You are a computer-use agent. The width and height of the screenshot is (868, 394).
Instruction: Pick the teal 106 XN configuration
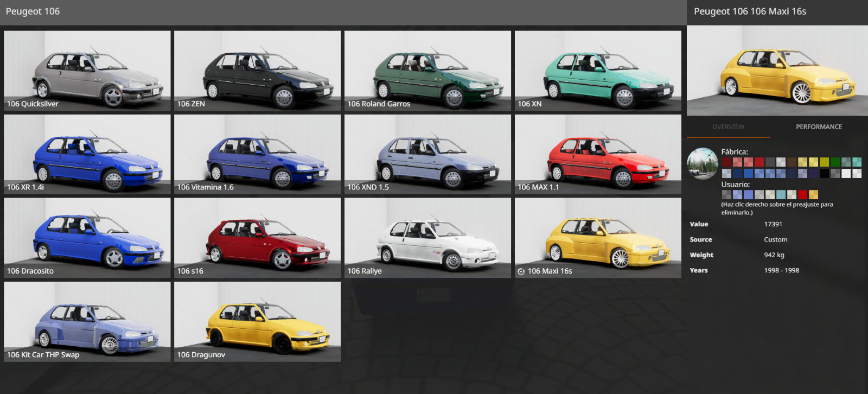(598, 71)
